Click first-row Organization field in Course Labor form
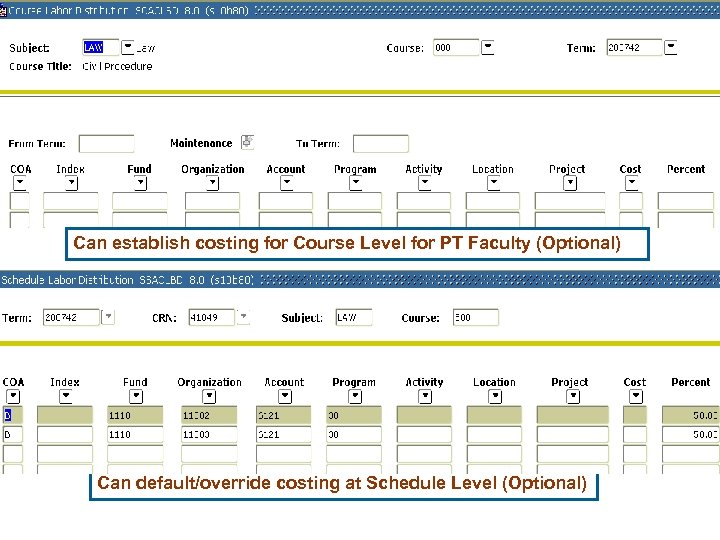 (x=212, y=201)
